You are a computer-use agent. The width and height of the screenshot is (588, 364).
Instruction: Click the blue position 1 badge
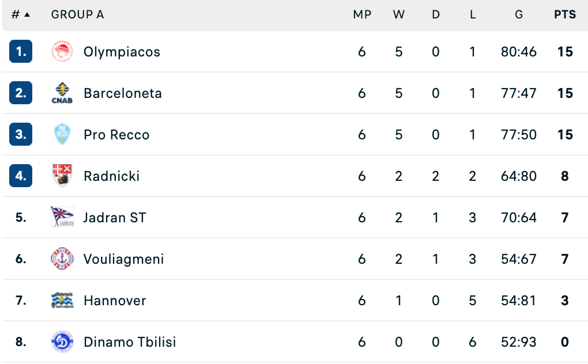point(21,52)
